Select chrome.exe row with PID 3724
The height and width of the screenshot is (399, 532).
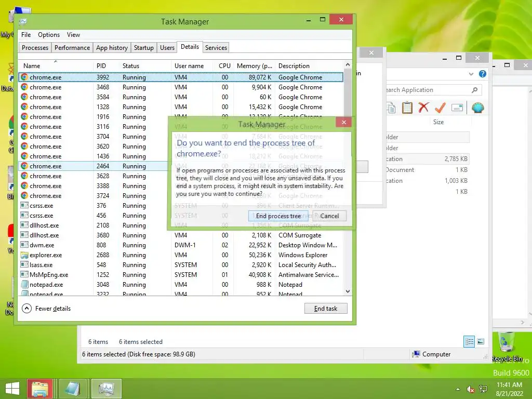point(181,196)
